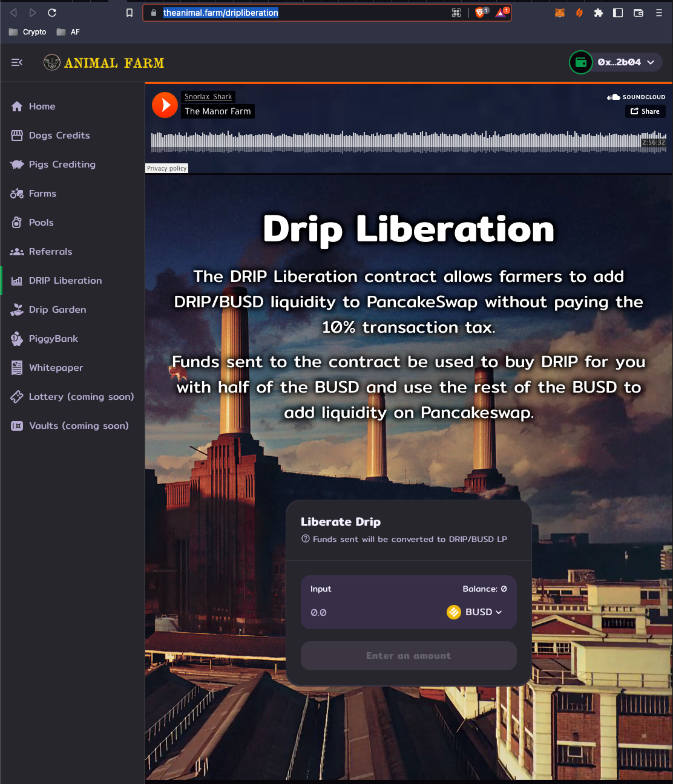Bookmark this page
This screenshot has width=673, height=784.
tap(130, 13)
